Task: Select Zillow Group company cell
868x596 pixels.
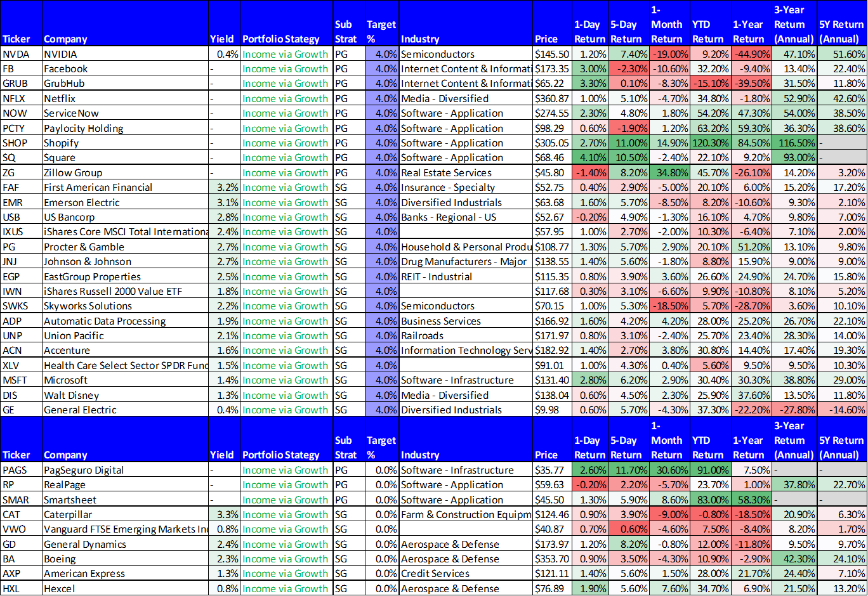Action: [x=125, y=172]
